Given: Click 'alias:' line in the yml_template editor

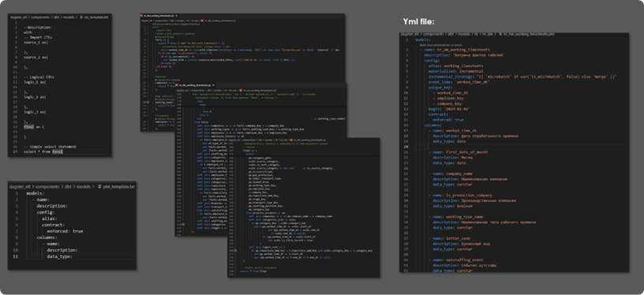Looking at the screenshot, I should pos(49,218).
